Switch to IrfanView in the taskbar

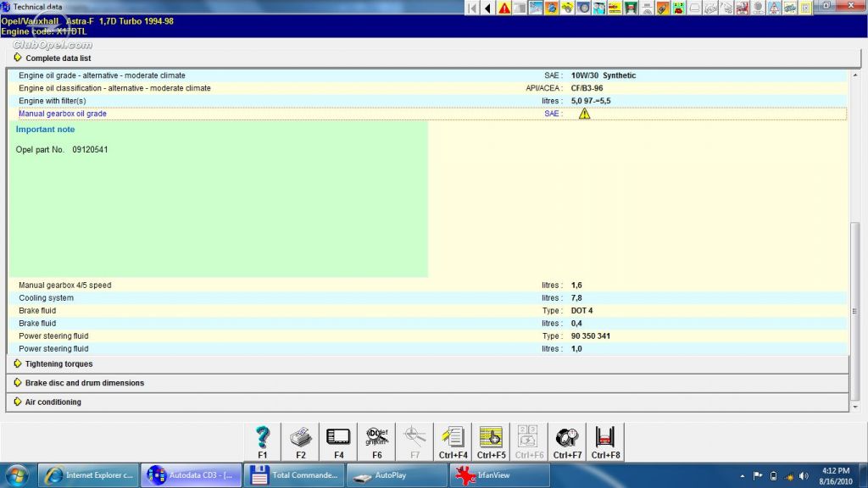500,475
